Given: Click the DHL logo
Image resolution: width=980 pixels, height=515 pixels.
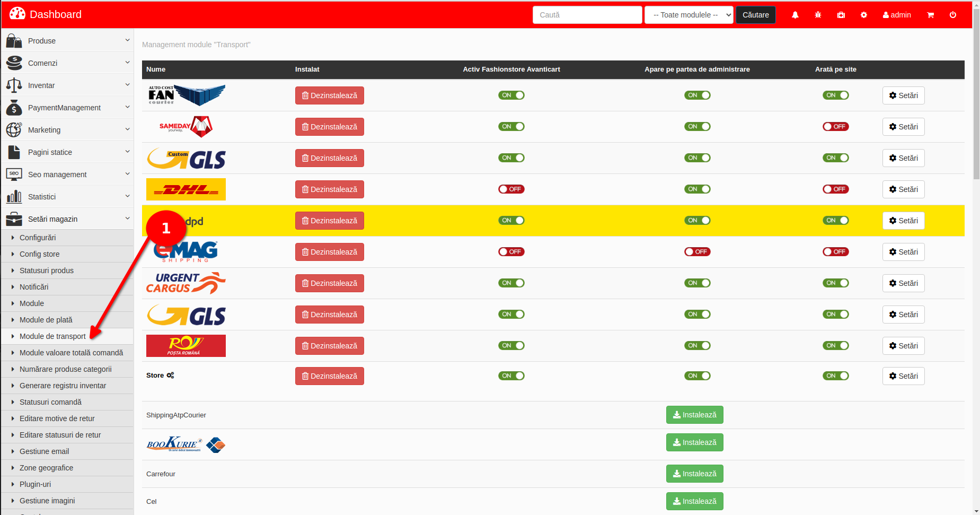Looking at the screenshot, I should click(x=186, y=189).
